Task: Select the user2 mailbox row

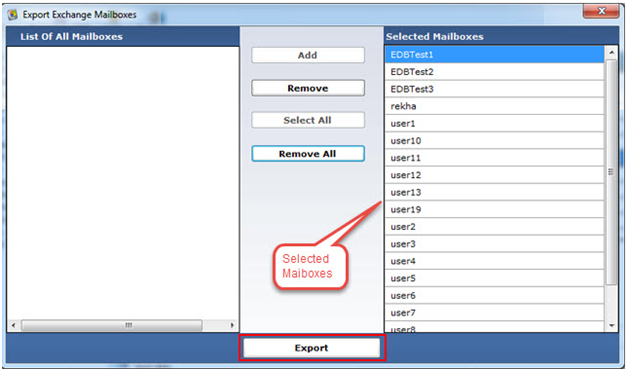Action: point(494,227)
